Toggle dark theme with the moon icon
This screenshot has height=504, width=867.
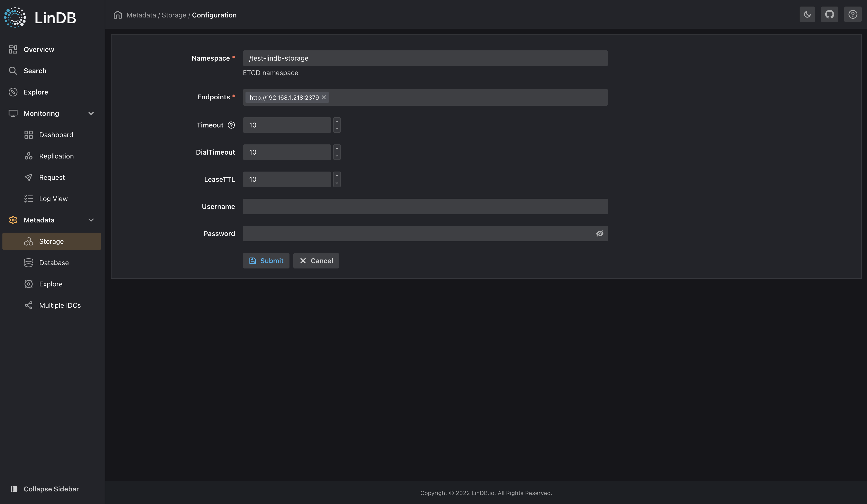pyautogui.click(x=807, y=14)
